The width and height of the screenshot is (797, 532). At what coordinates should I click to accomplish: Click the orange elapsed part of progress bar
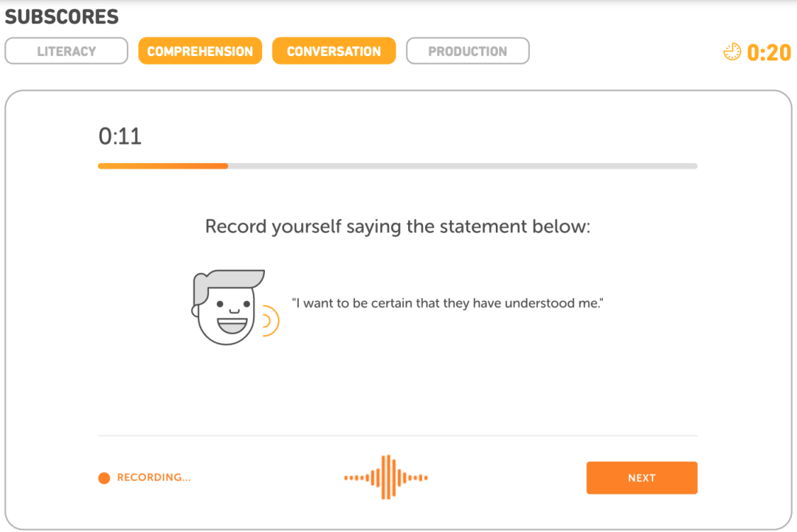point(162,166)
